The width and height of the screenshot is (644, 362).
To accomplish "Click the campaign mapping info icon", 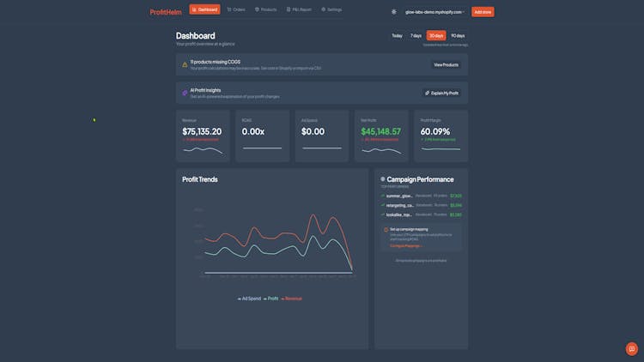I will [x=386, y=230].
